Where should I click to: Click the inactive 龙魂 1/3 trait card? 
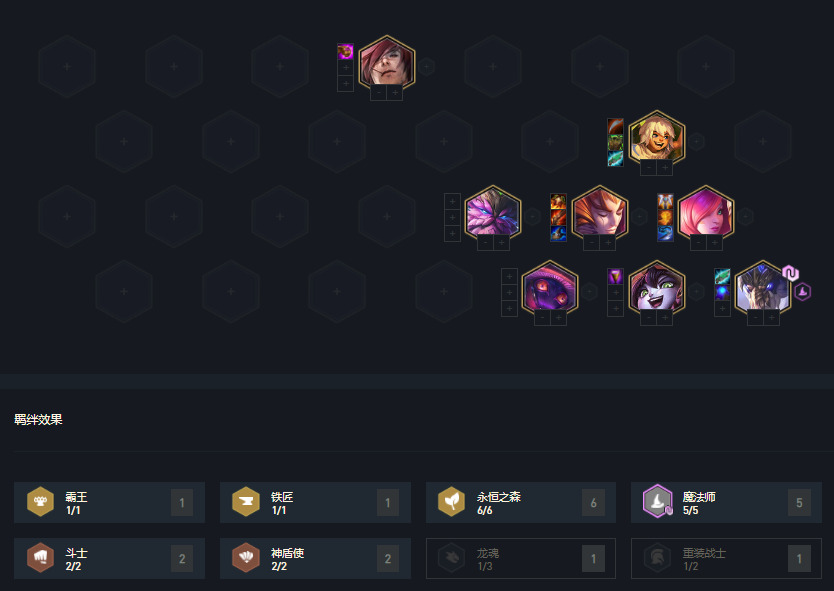521,559
